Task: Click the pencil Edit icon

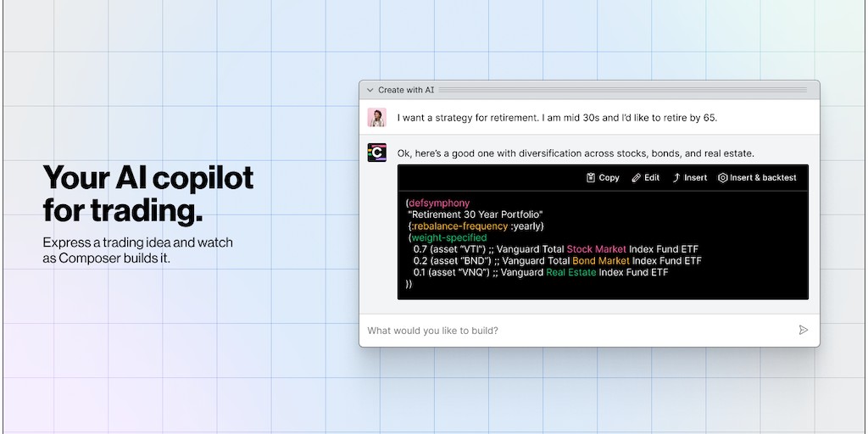Action: coord(637,178)
